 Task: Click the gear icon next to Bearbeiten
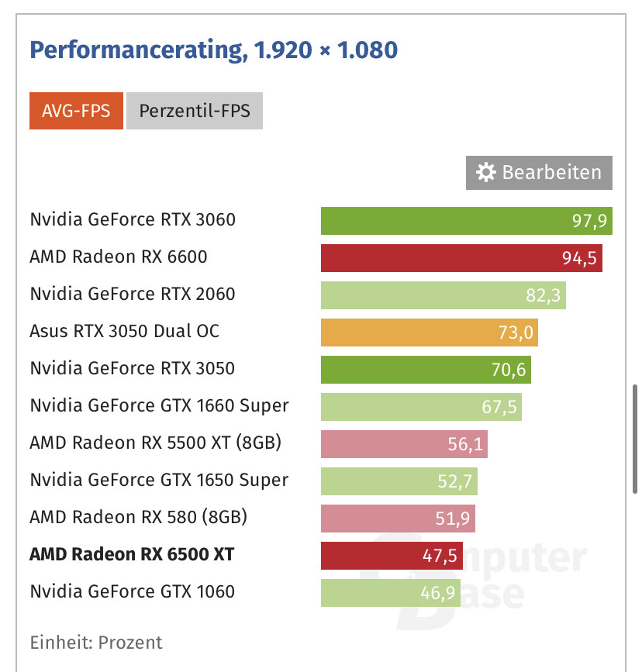[486, 173]
